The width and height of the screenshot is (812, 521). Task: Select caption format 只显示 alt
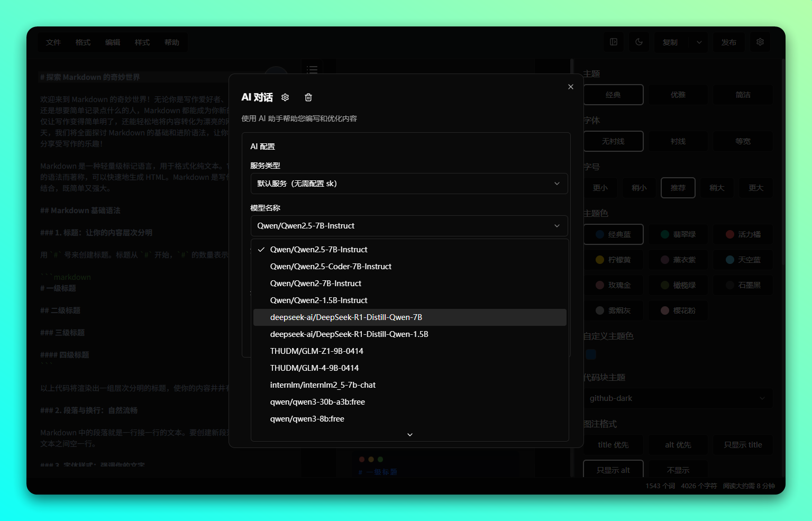pyautogui.click(x=613, y=470)
